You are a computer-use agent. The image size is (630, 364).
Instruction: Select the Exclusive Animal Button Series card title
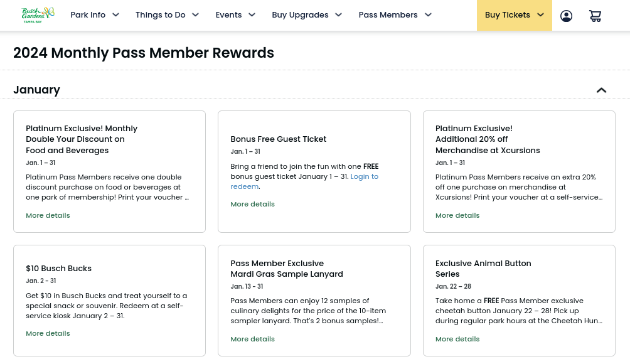coord(483,269)
